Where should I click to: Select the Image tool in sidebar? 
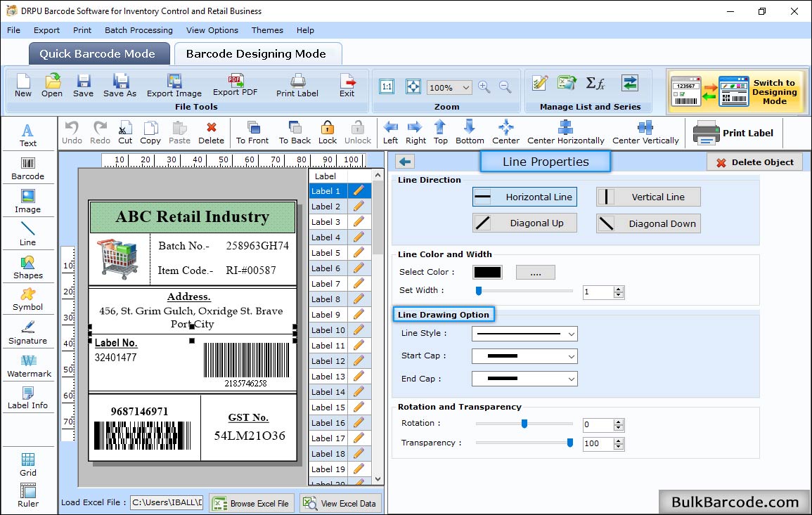(x=28, y=202)
